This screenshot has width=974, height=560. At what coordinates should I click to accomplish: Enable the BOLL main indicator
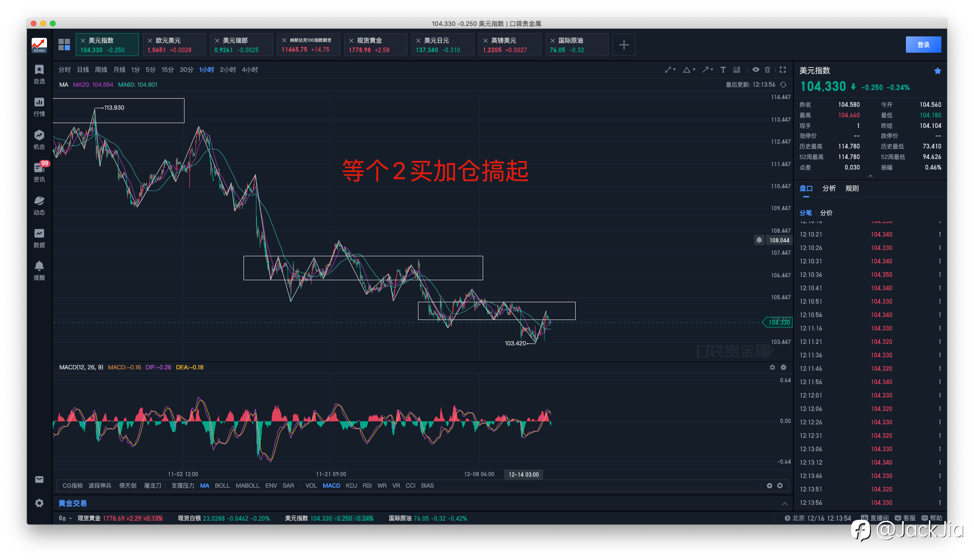tap(222, 485)
